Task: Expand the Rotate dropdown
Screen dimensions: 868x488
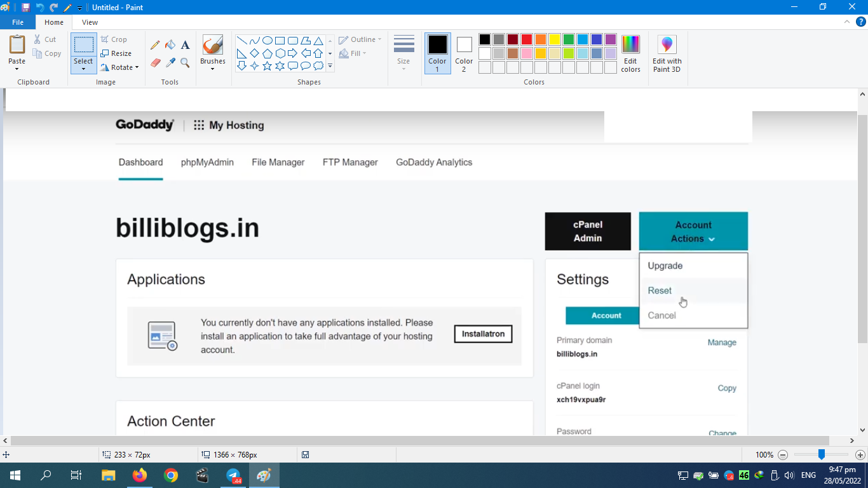Action: [120, 67]
